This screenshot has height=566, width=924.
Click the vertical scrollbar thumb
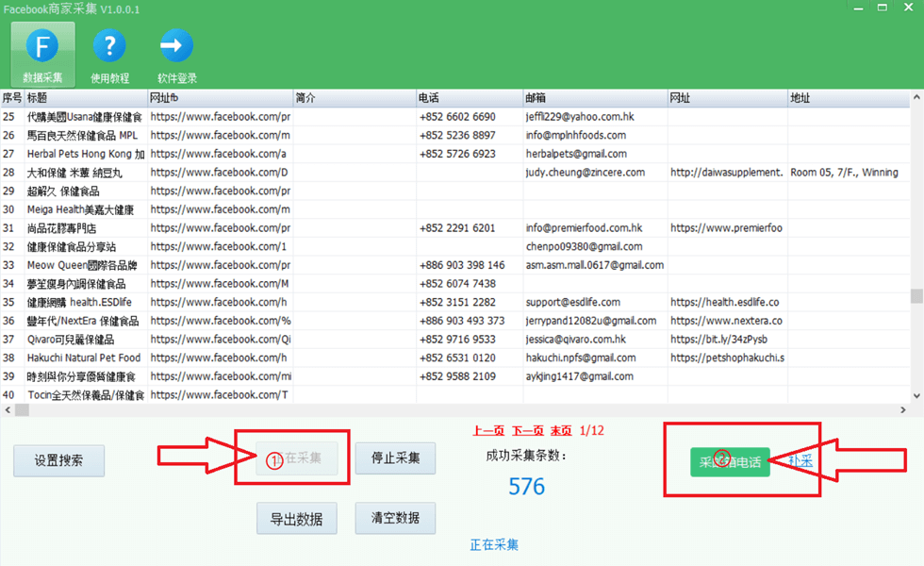click(x=916, y=295)
